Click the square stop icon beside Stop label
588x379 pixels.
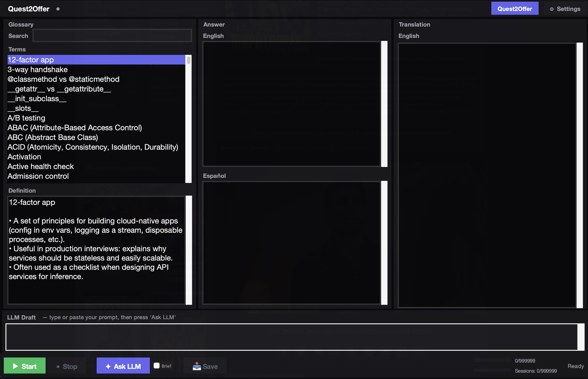click(58, 366)
